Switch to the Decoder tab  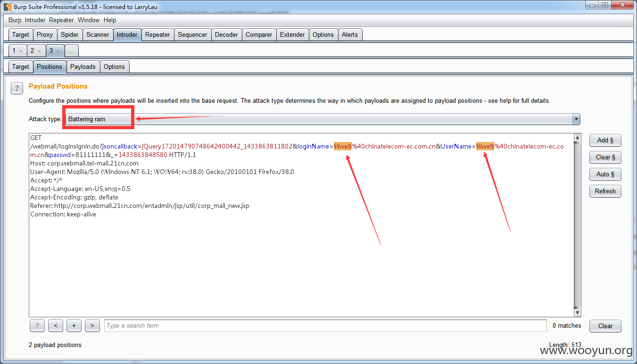tap(226, 34)
